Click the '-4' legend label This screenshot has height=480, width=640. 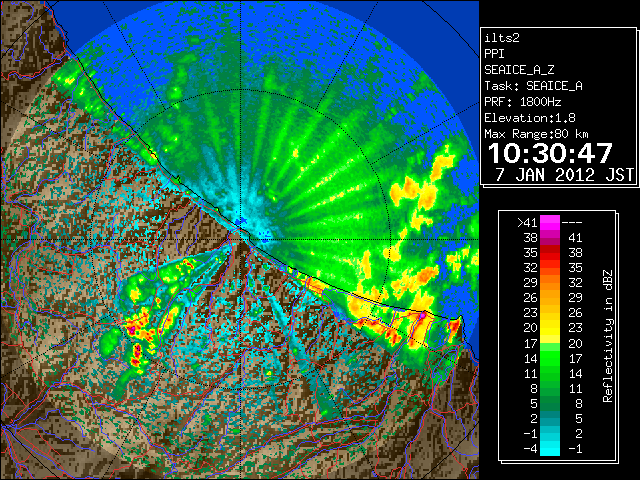(531, 449)
